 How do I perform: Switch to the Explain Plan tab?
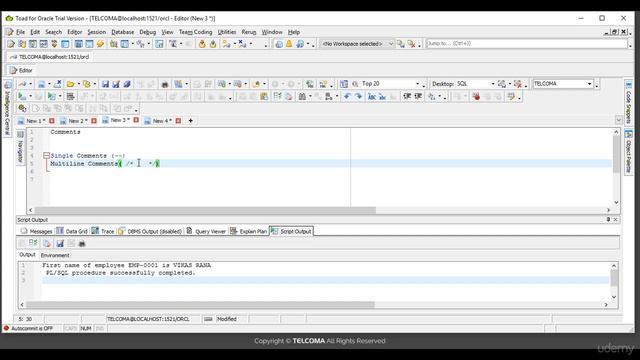pyautogui.click(x=249, y=231)
